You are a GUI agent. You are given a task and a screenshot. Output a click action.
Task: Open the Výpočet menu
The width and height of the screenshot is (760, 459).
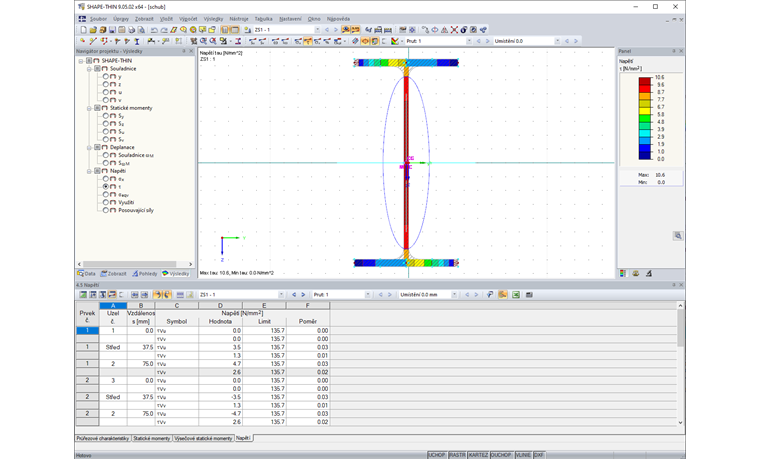coord(188,19)
